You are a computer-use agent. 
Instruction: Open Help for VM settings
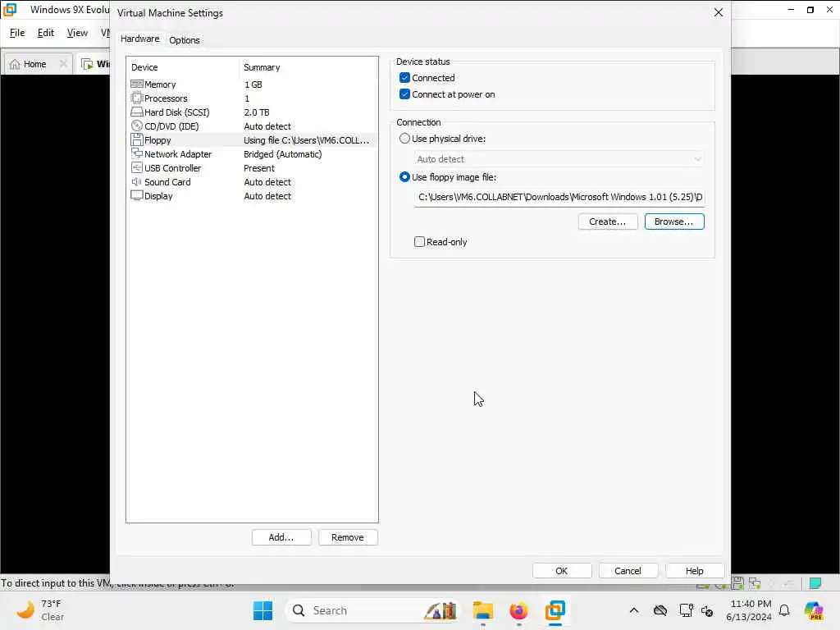pos(694,571)
